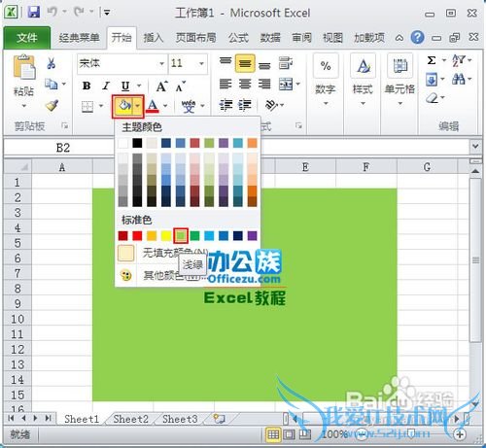486x448 pixels.
Task: Click the Redo arrow in the quick toolbar
Action: [x=79, y=13]
